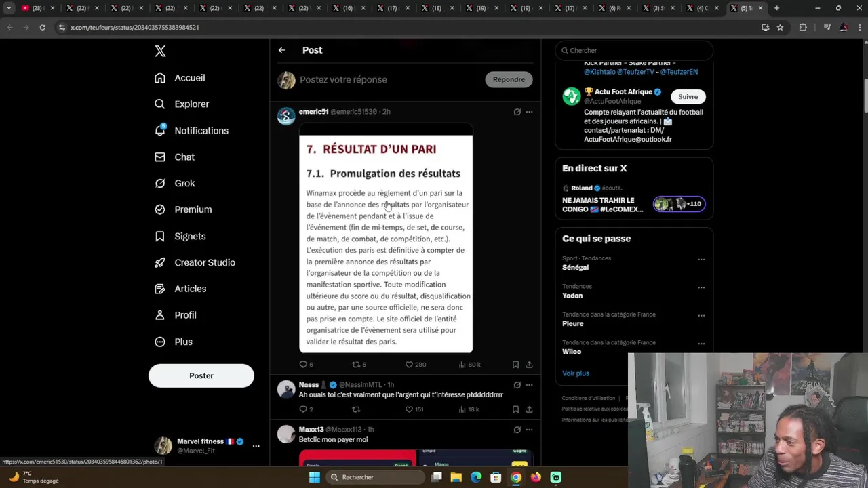
Task: Open more options on emeric51 post
Action: click(x=529, y=112)
